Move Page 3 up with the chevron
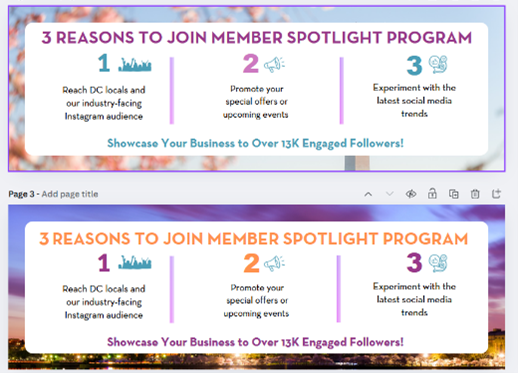 (x=368, y=194)
